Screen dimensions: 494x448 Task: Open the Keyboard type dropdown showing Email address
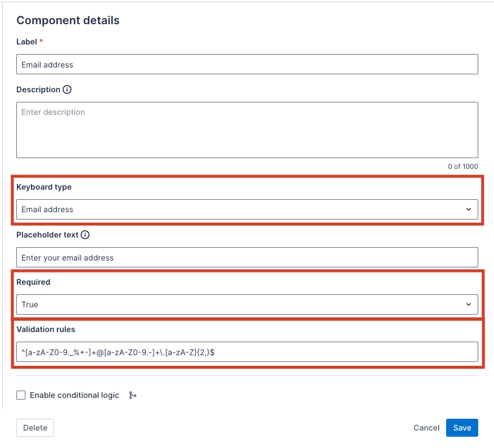pyautogui.click(x=247, y=209)
